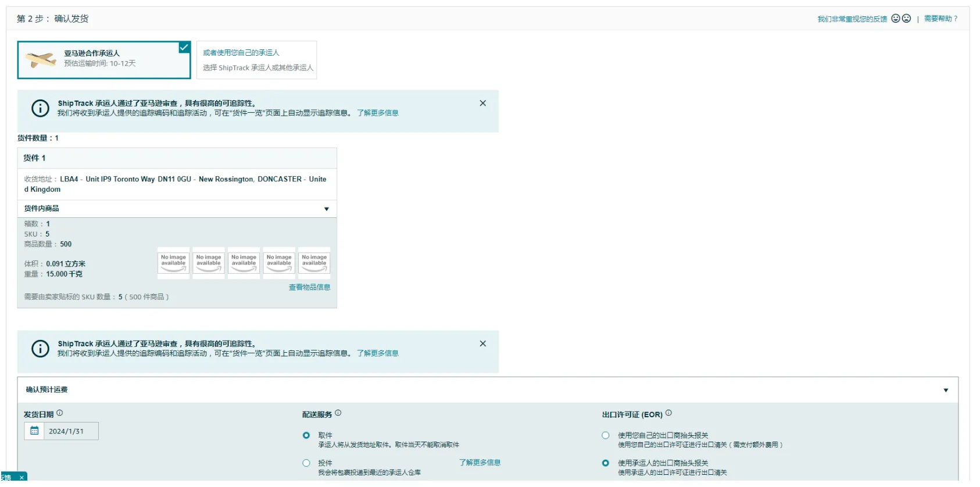Image resolution: width=980 pixels, height=487 pixels.
Task: Click info tooltip icon next to 出口许可证 (EOR)
Action: 668,413
